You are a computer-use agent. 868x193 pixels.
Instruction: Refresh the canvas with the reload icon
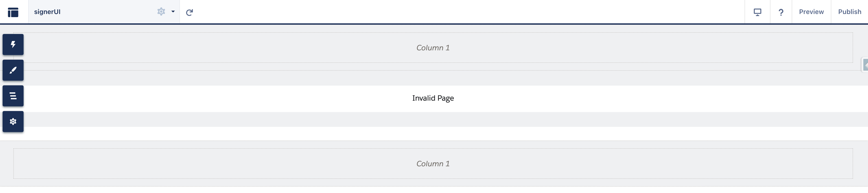(190, 12)
